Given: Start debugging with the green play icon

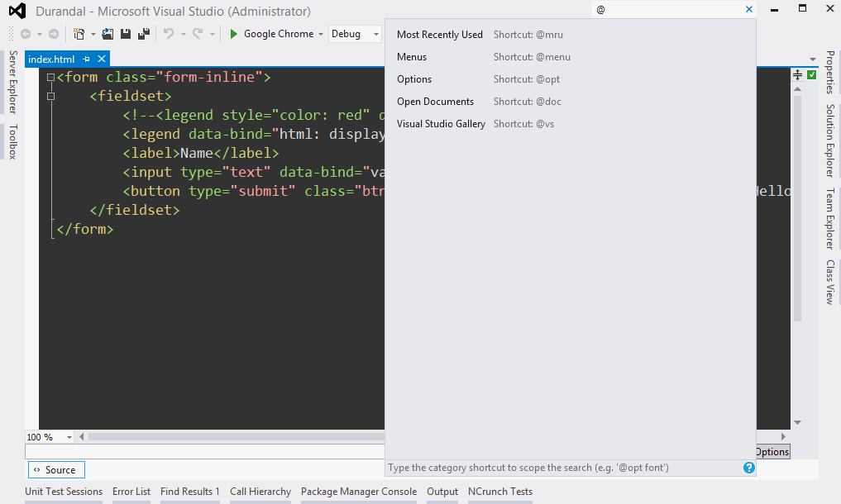Looking at the screenshot, I should pyautogui.click(x=234, y=34).
